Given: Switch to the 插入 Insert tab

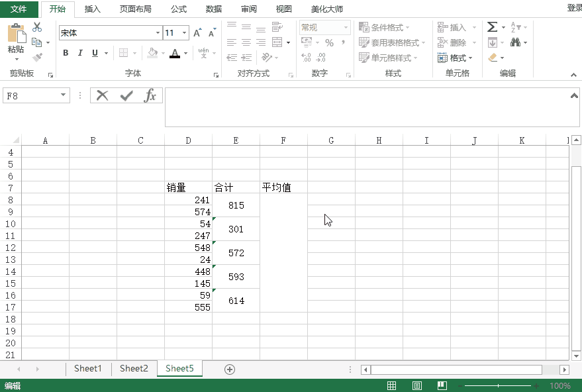Looking at the screenshot, I should click(x=93, y=9).
